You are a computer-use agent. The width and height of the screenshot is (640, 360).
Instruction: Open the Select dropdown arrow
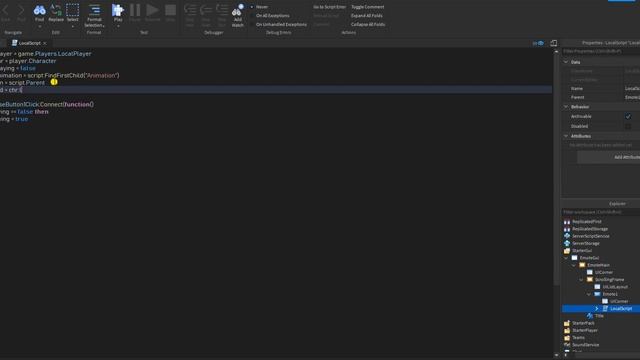[73, 27]
